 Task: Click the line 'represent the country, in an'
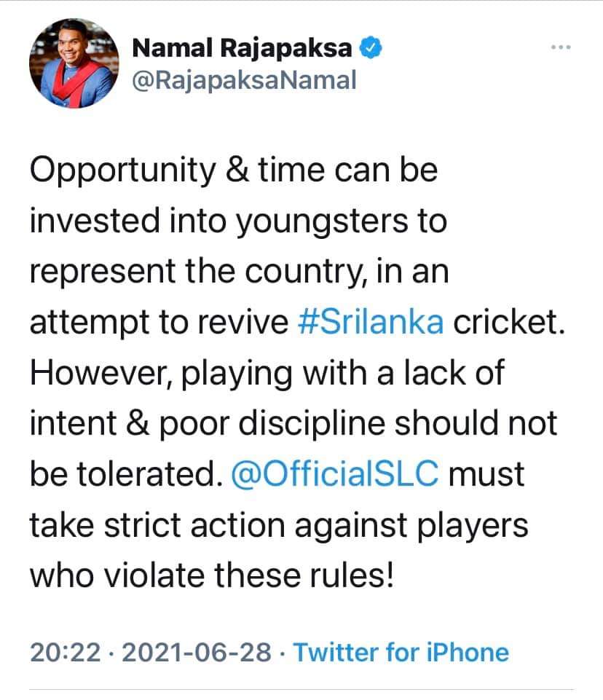pyautogui.click(x=240, y=272)
